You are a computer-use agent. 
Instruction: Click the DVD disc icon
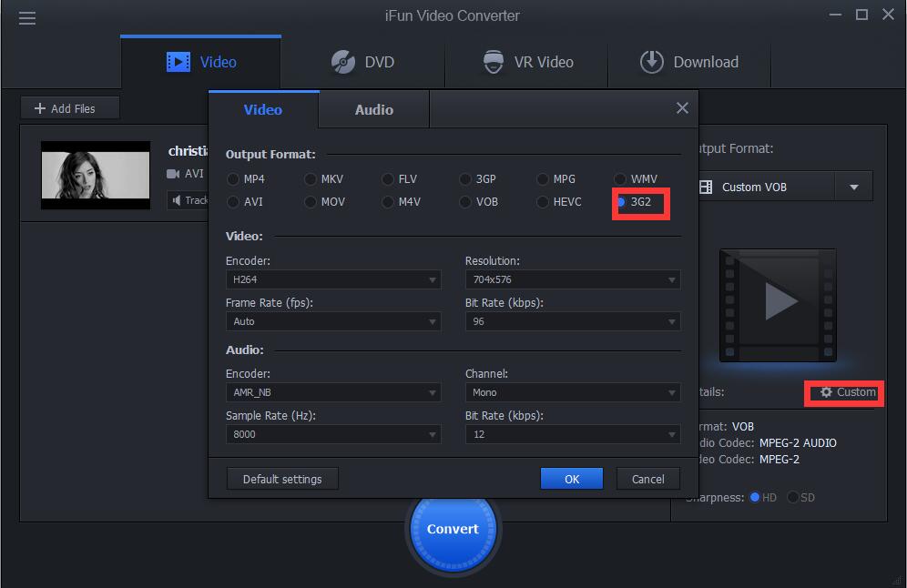[343, 62]
